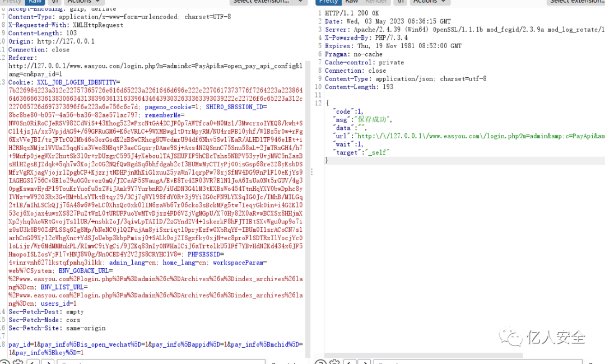Switch response view to Render tab

point(376,2)
